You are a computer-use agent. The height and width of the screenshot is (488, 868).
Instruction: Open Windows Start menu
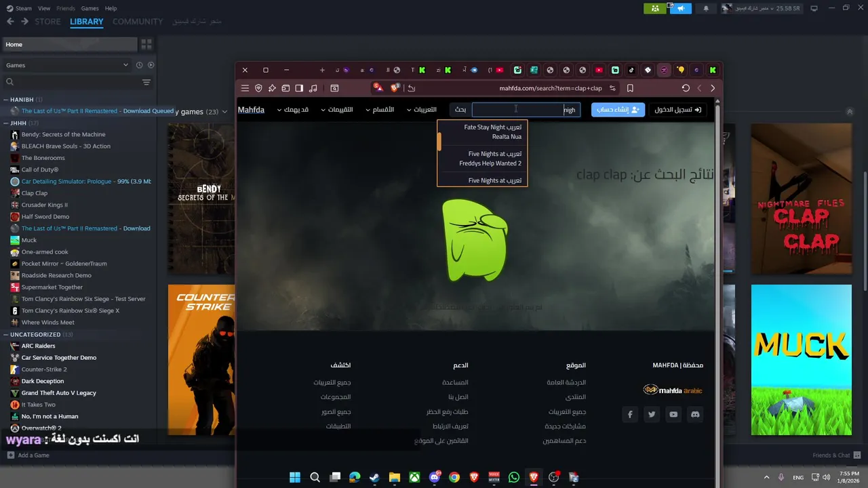(x=295, y=477)
